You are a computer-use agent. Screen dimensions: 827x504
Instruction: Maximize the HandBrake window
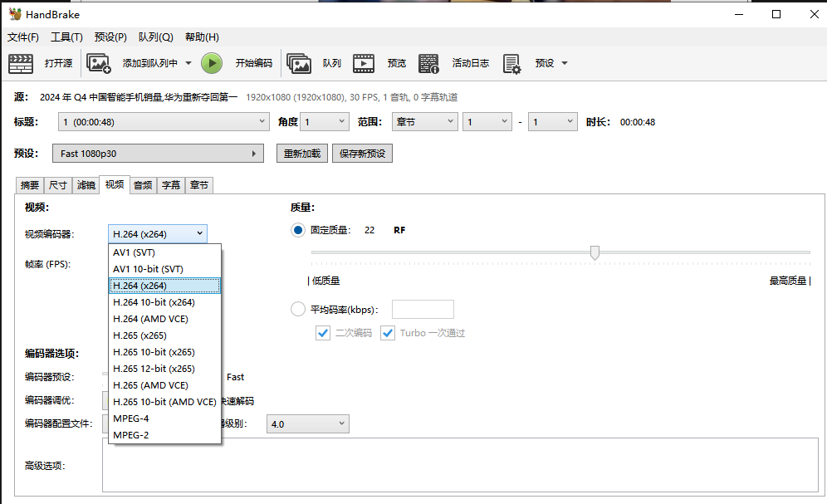pos(776,14)
